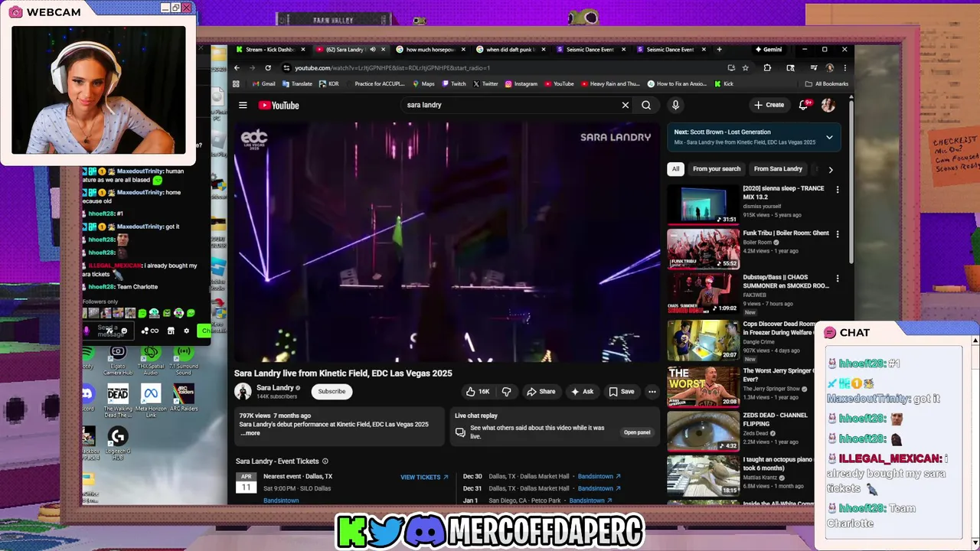Click the Sara Landry channel avatar
The height and width of the screenshot is (551, 980).
tap(243, 391)
